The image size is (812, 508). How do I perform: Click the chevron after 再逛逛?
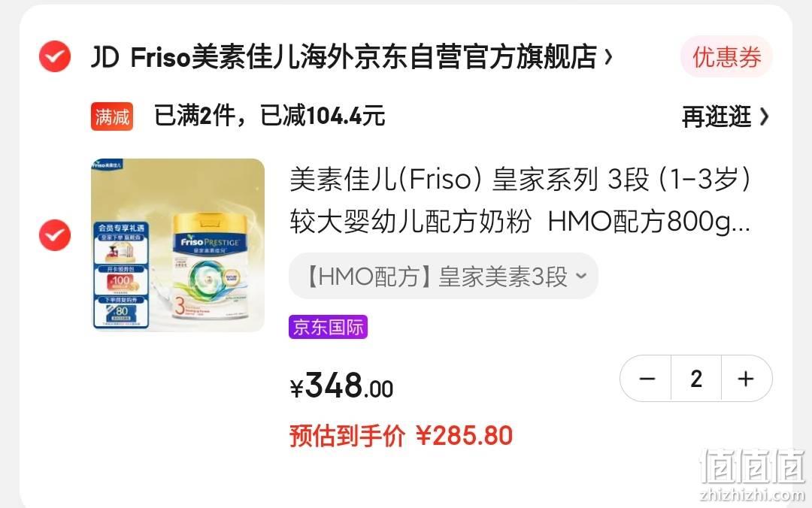[765, 116]
